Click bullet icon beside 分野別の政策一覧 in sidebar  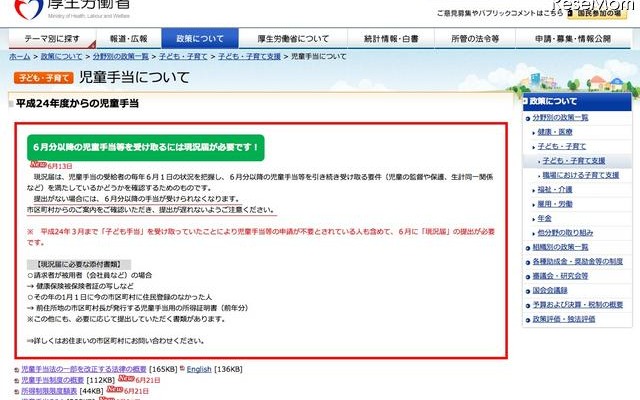pyautogui.click(x=528, y=118)
